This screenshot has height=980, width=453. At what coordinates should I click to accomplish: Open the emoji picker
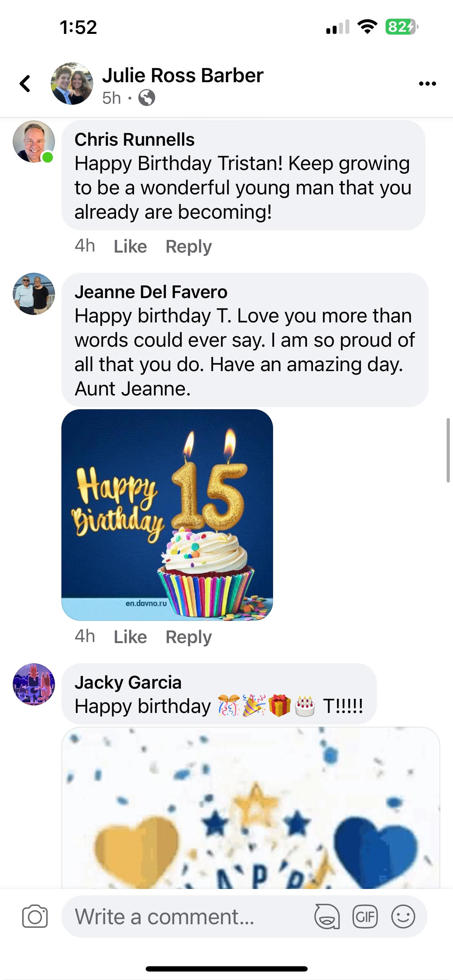[403, 916]
